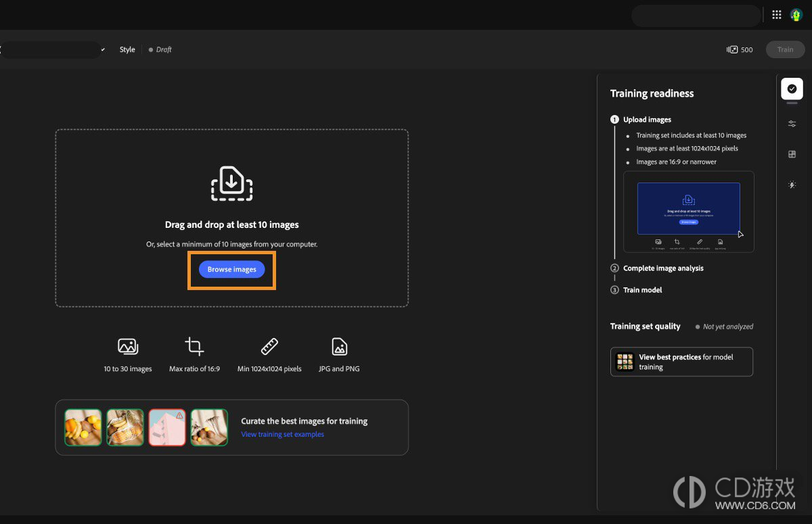
Task: Open the user profile avatar
Action: coord(796,15)
